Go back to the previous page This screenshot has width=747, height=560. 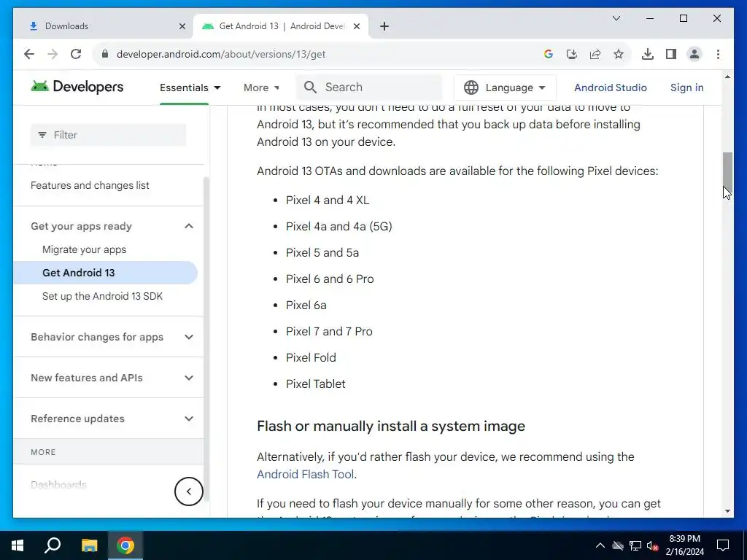(x=29, y=54)
